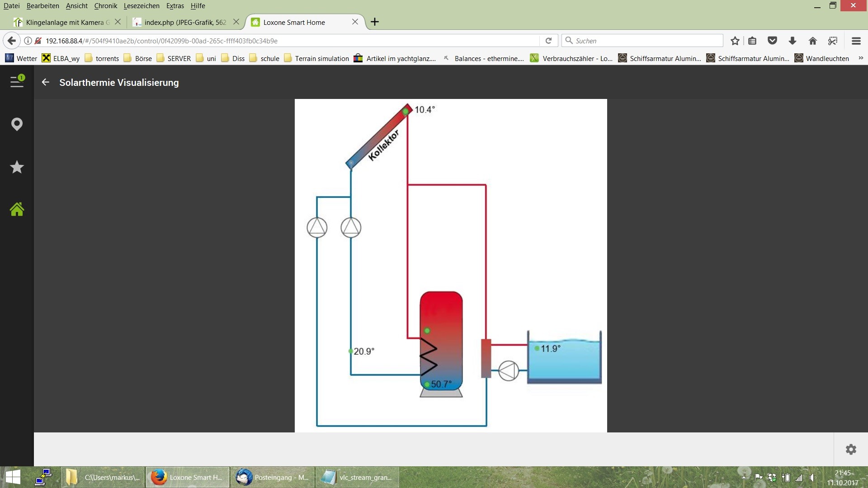Open Posteingang Thunderbird in taskbar
The image size is (868, 488).
click(273, 477)
